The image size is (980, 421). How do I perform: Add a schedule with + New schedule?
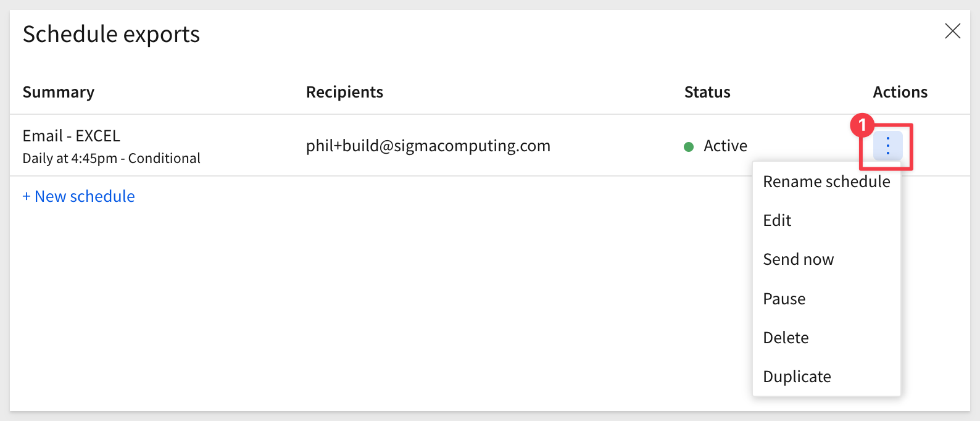tap(78, 196)
